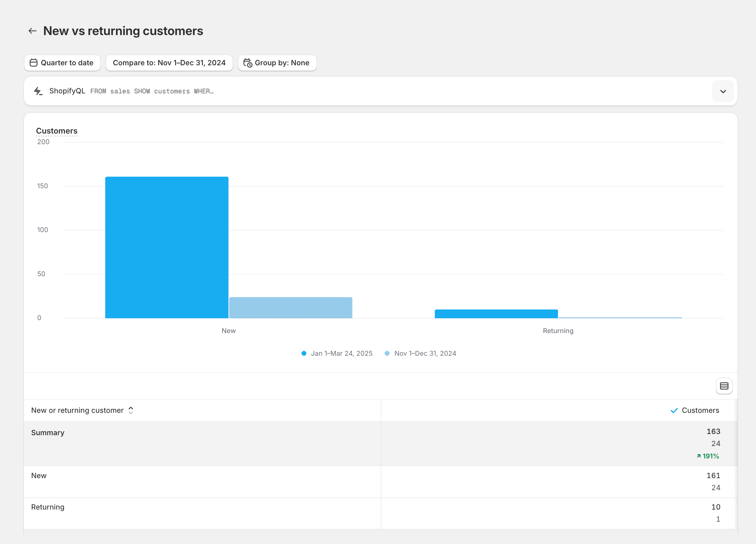Click the Group by clock-calendar icon
756x544 pixels.
248,63
